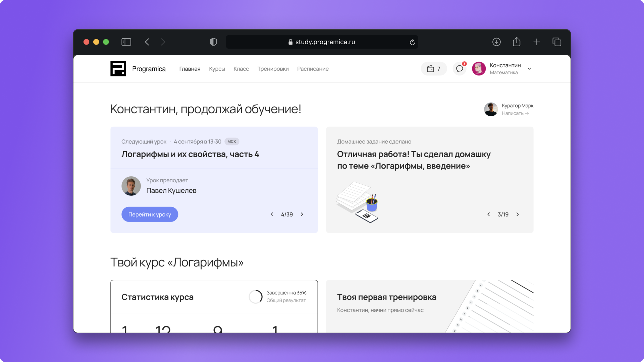
Task: Reload the page with refresh icon
Action: pos(412,42)
